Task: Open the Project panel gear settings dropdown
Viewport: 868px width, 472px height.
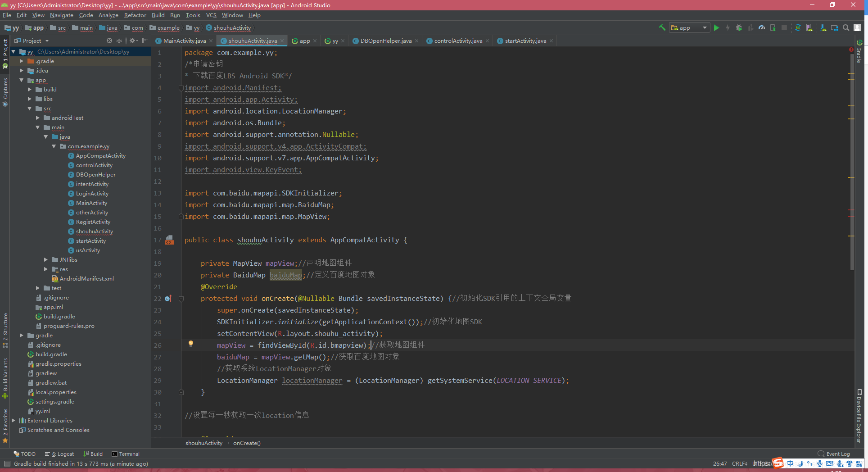Action: (133, 41)
